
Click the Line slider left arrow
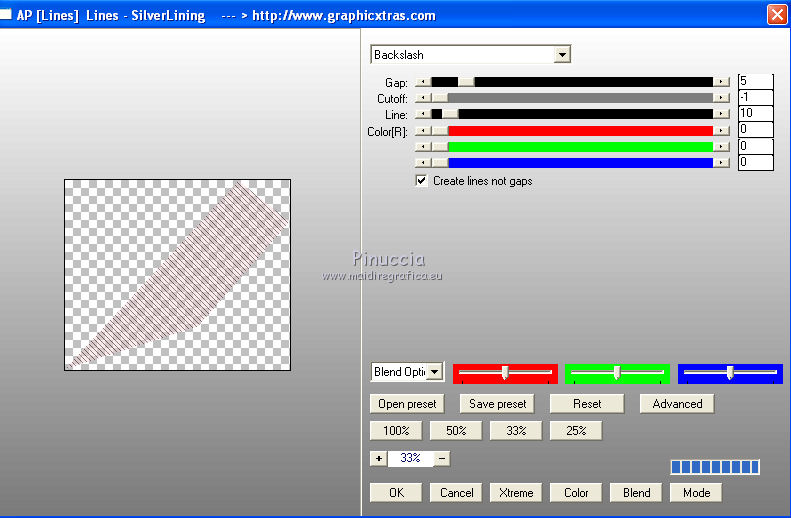click(423, 114)
